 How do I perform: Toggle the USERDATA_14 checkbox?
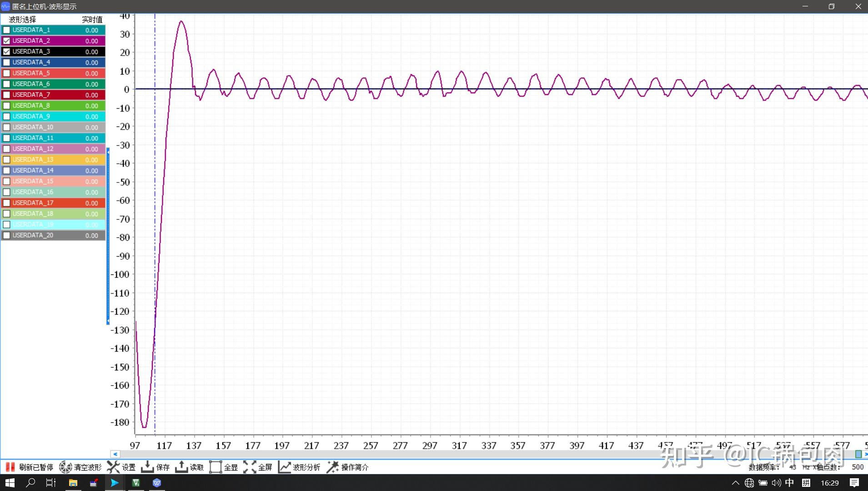pos(6,171)
